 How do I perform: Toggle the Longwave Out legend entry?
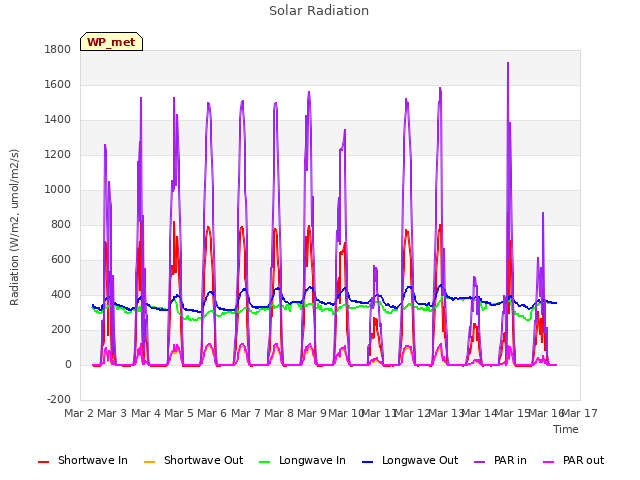point(410,460)
